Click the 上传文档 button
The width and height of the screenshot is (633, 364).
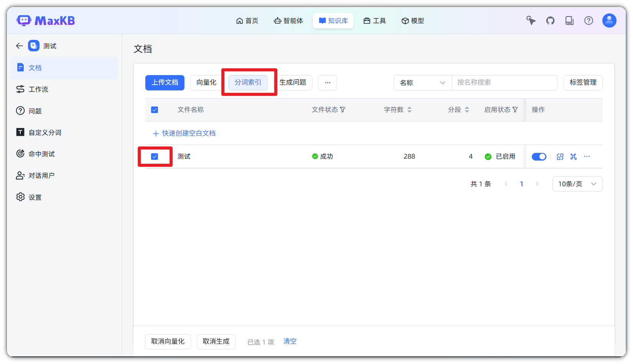(165, 82)
